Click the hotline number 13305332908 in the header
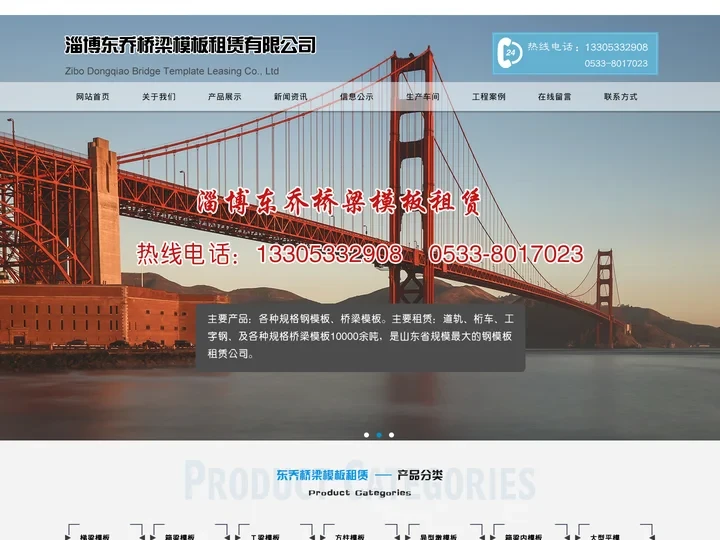The image size is (720, 540). pyautogui.click(x=616, y=47)
